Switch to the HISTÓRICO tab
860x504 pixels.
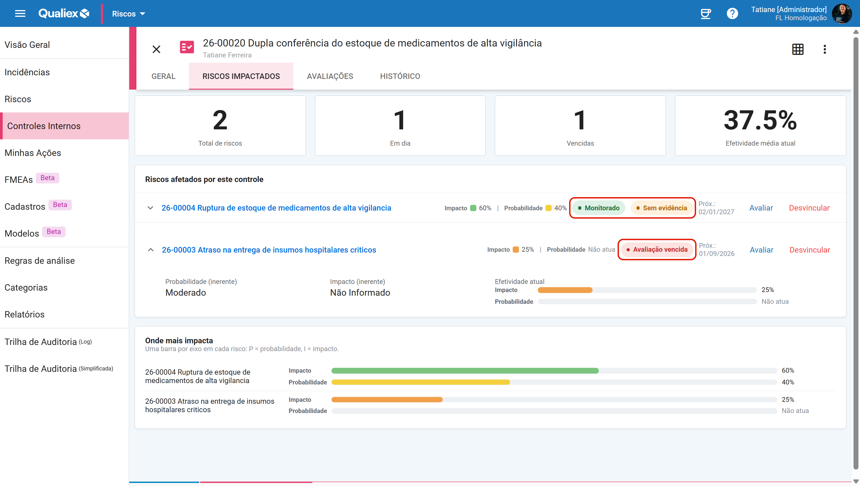pyautogui.click(x=400, y=76)
